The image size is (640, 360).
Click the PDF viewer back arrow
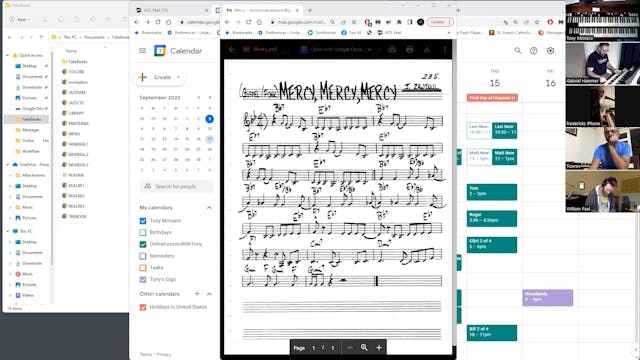(232, 49)
